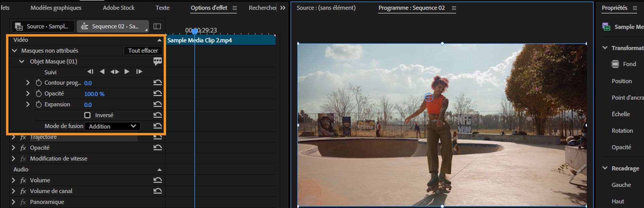Expand the Contour prog. property
The image size is (644, 208).
28,83
